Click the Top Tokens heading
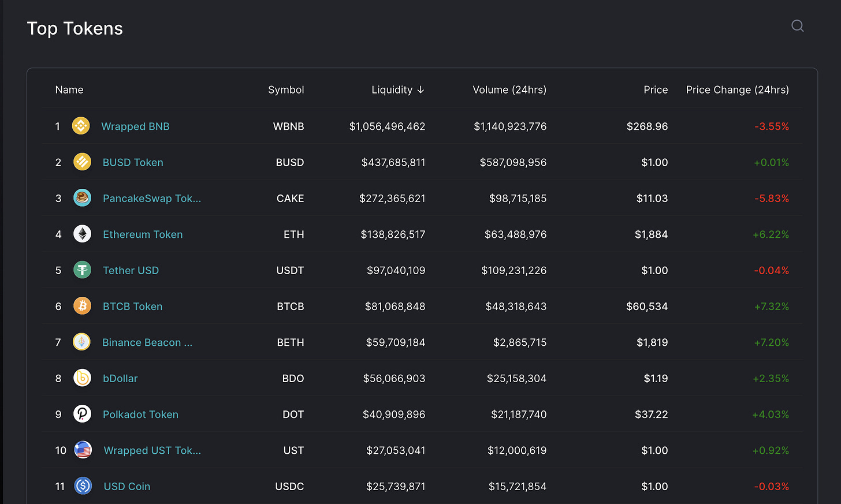This screenshot has height=504, width=841. (75, 28)
